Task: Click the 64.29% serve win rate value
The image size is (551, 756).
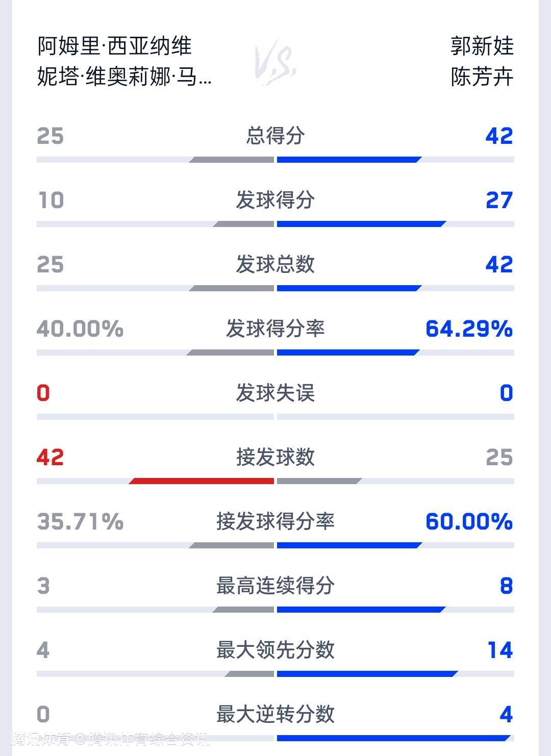Action: (x=468, y=329)
